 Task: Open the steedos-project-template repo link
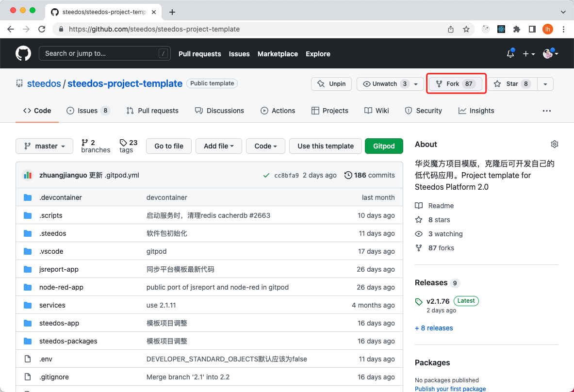[125, 83]
